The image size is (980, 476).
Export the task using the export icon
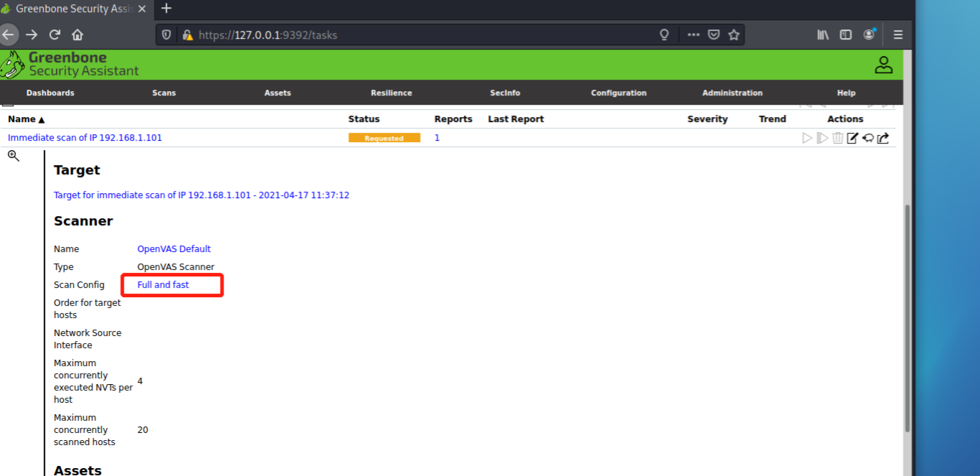[883, 138]
